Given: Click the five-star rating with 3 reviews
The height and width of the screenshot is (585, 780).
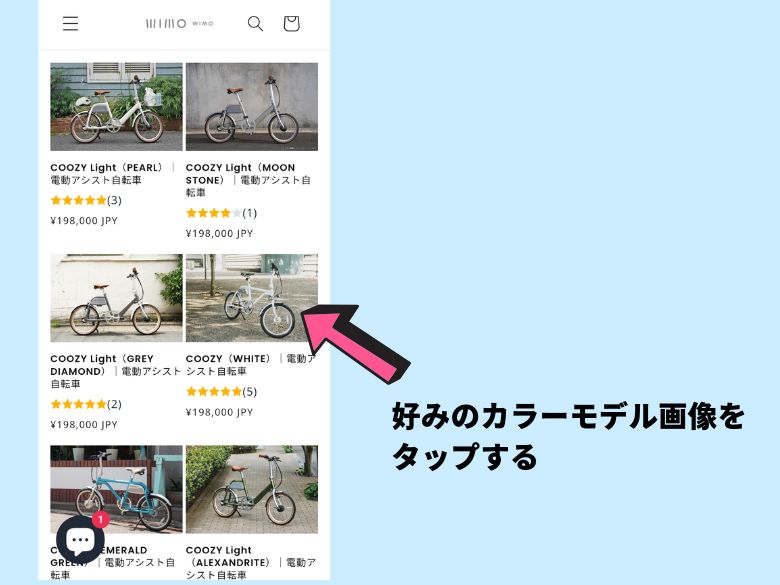Looking at the screenshot, I should [86, 200].
